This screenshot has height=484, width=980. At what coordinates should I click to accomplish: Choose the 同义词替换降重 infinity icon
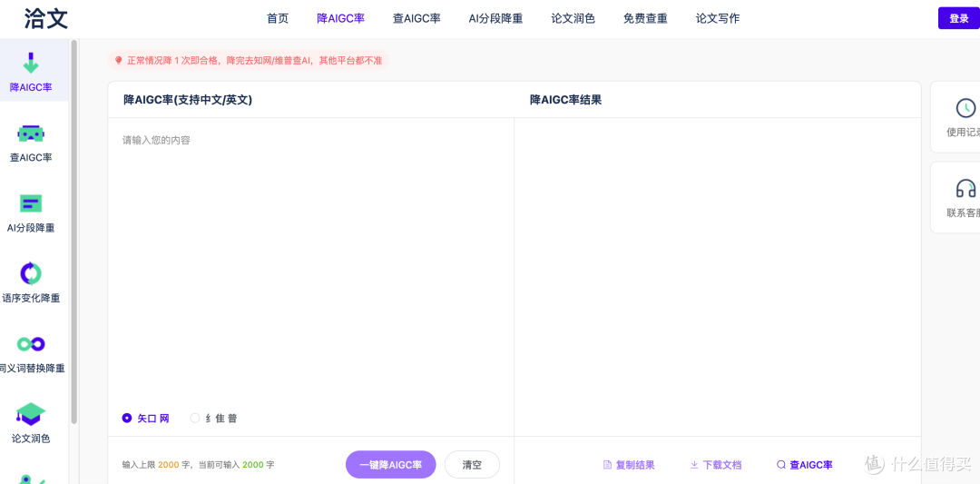coord(31,344)
